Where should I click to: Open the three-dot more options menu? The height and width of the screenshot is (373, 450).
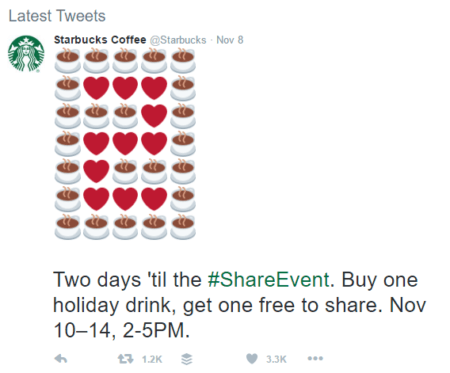(x=315, y=359)
